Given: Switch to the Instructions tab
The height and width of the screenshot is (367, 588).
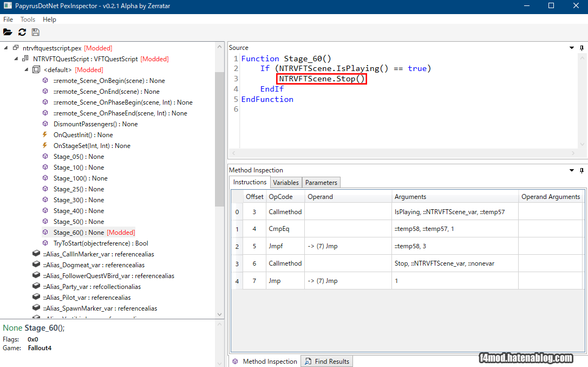Looking at the screenshot, I should (250, 182).
